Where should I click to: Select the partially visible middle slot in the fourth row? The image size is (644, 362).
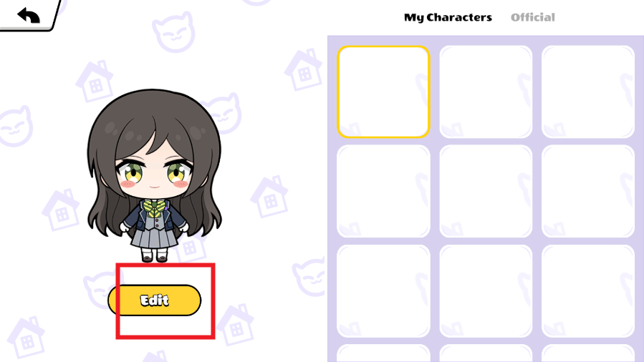pos(486,353)
